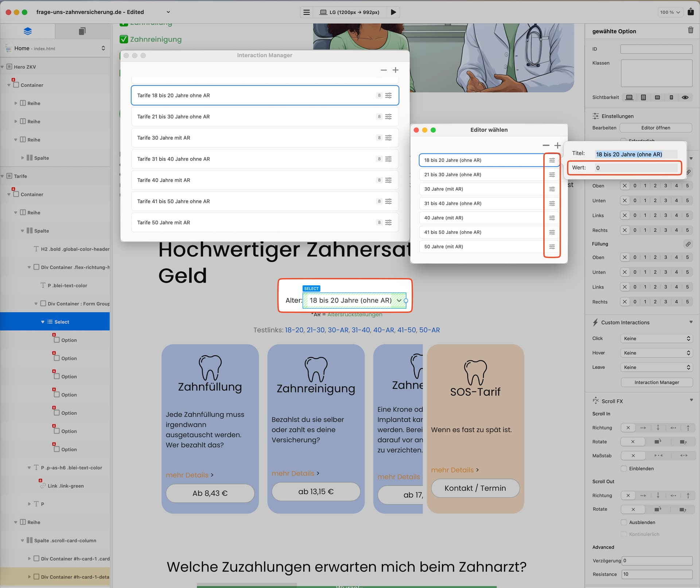The image size is (700, 588).
Task: Open the Alter select dropdown on canvas
Action: [354, 301]
